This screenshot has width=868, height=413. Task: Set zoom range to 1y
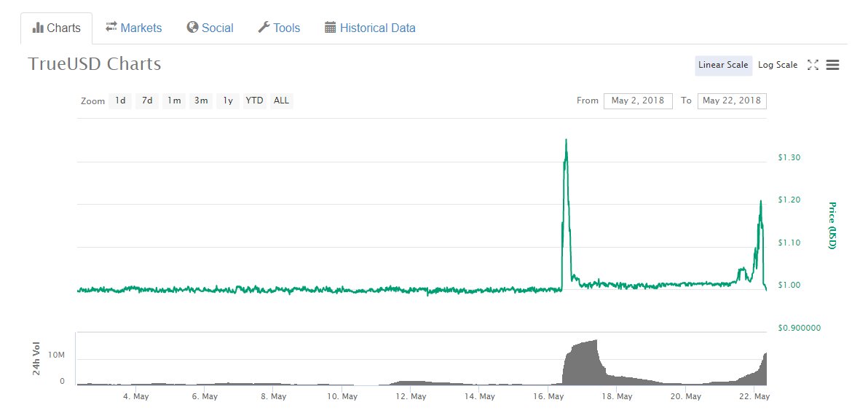(x=228, y=101)
